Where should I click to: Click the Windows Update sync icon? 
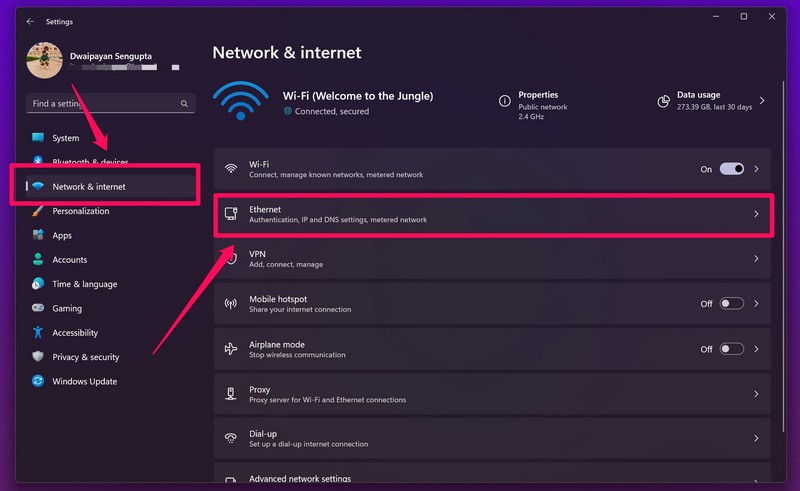tap(38, 381)
